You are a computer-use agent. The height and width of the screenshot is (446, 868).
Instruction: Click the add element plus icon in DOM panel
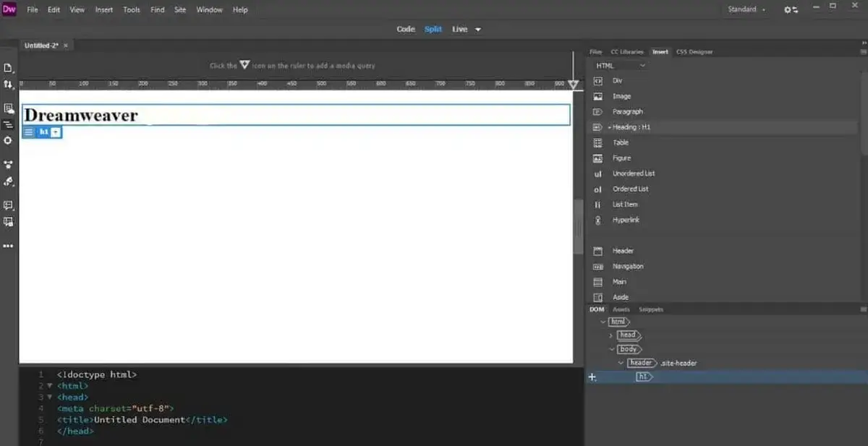point(592,377)
